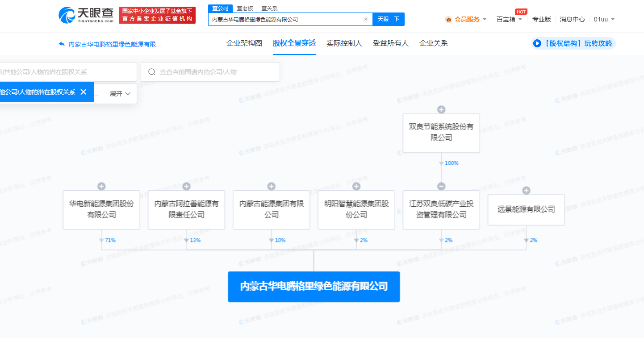Screen dimensions: 644x338
Task: Open the 展开 dropdown
Action: (120, 94)
